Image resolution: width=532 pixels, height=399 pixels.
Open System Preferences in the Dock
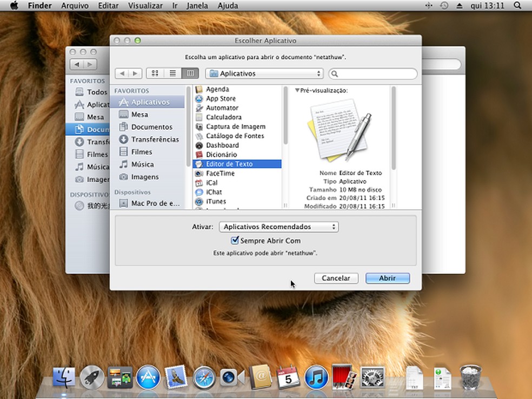tap(372, 377)
